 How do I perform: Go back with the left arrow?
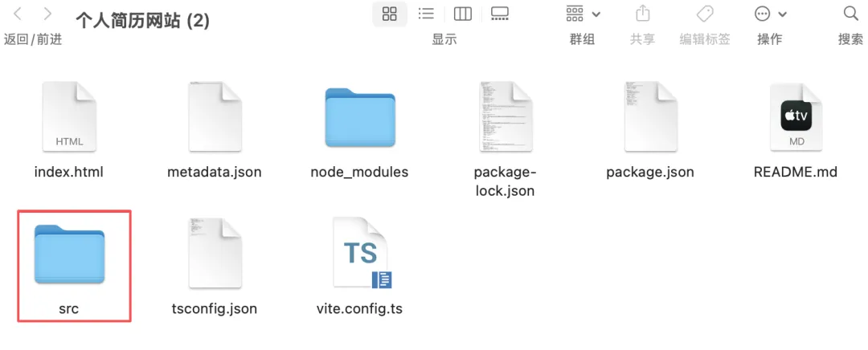click(17, 14)
